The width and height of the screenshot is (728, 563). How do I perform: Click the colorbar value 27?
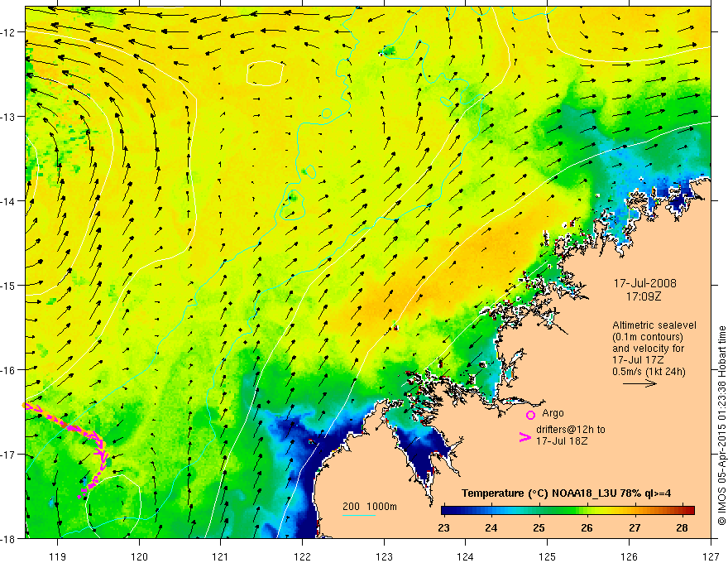pyautogui.click(x=635, y=527)
